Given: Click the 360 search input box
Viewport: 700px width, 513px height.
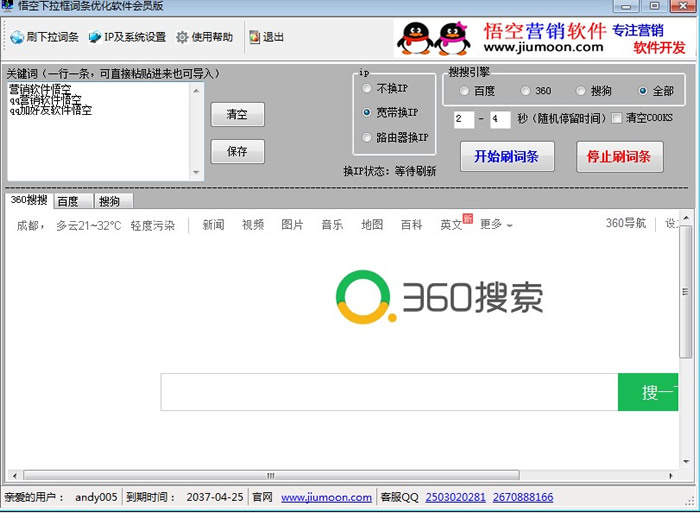Looking at the screenshot, I should click(388, 392).
